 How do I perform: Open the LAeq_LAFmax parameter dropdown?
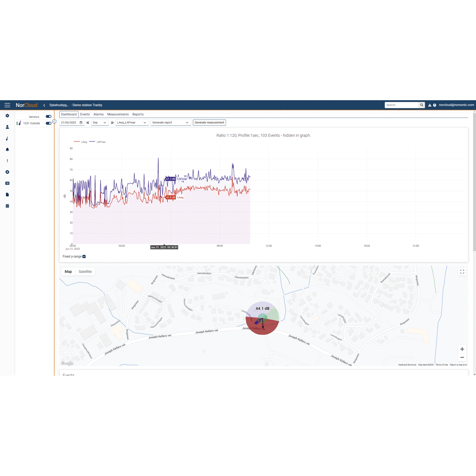pyautogui.click(x=132, y=122)
